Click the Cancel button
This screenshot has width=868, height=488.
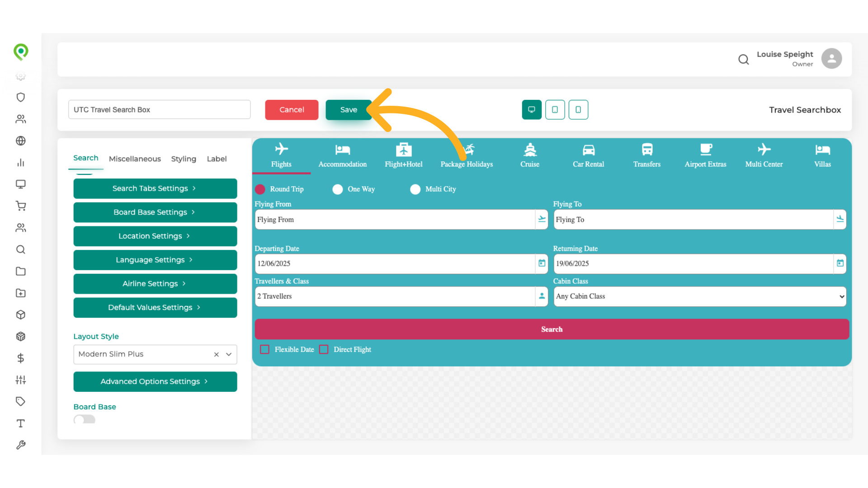[292, 110]
